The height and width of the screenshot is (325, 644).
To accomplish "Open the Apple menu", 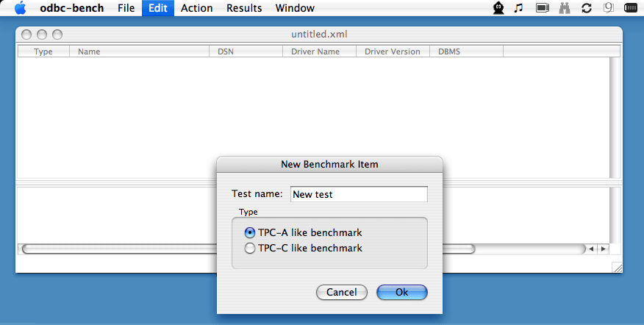I will coord(20,8).
